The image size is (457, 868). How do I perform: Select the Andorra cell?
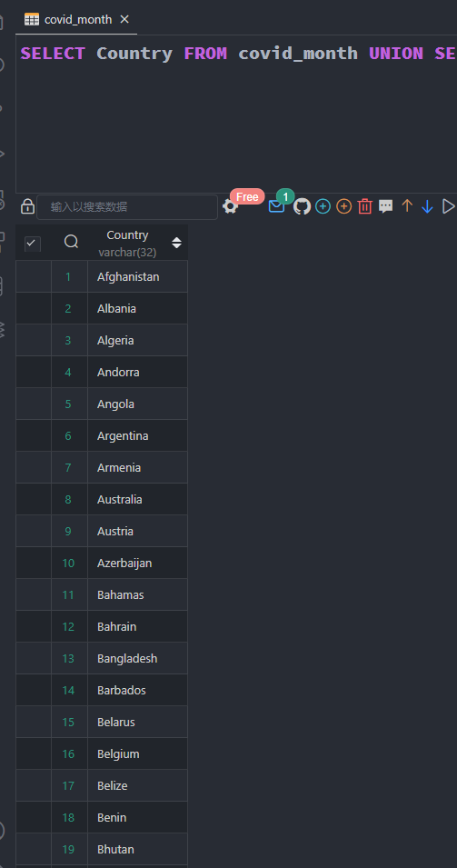pyautogui.click(x=138, y=372)
